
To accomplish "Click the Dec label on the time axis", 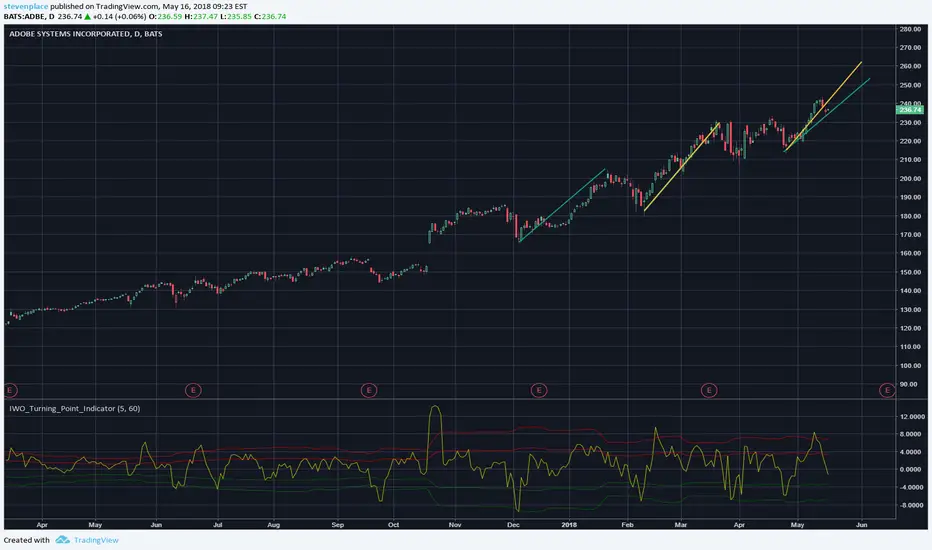I will pyautogui.click(x=513, y=525).
